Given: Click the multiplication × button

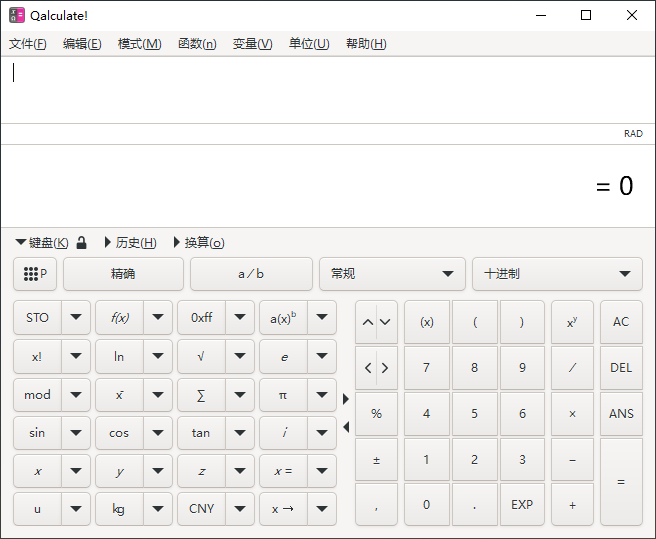Looking at the screenshot, I should click(x=572, y=414).
